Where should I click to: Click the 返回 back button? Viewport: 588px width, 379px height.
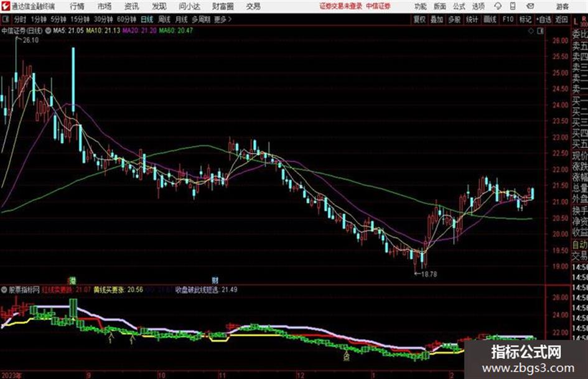[x=561, y=19]
